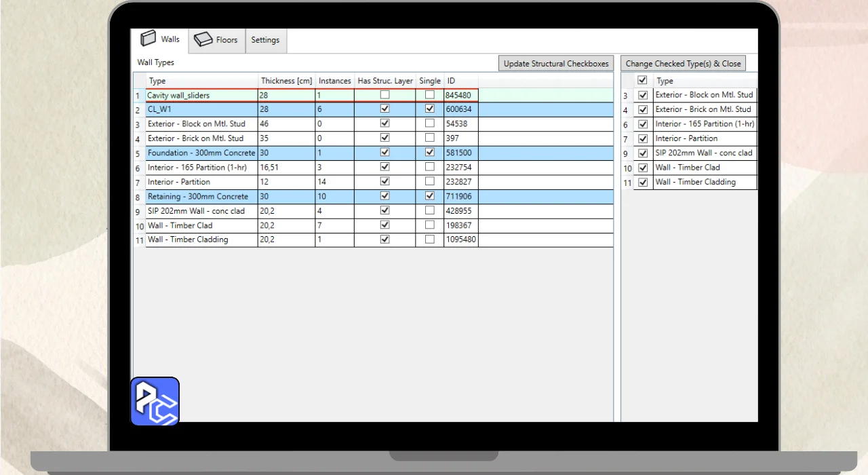Sort by Instances column header
Screen dimensions: 868x475
[x=335, y=81]
